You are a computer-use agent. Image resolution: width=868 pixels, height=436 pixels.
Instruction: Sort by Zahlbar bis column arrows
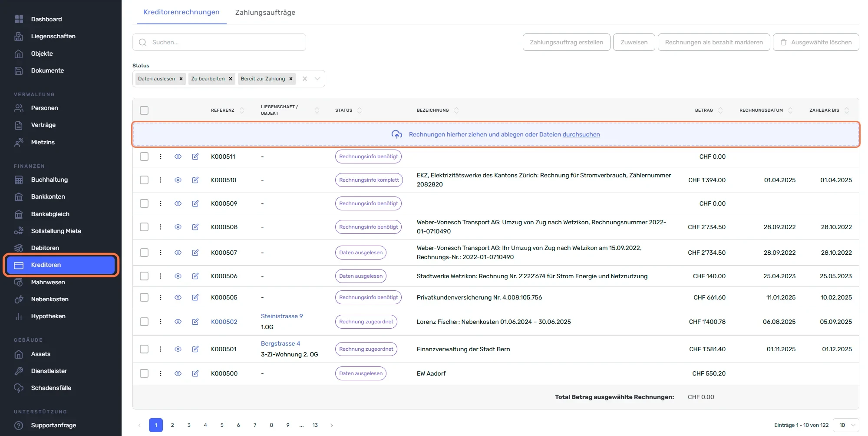pos(847,110)
